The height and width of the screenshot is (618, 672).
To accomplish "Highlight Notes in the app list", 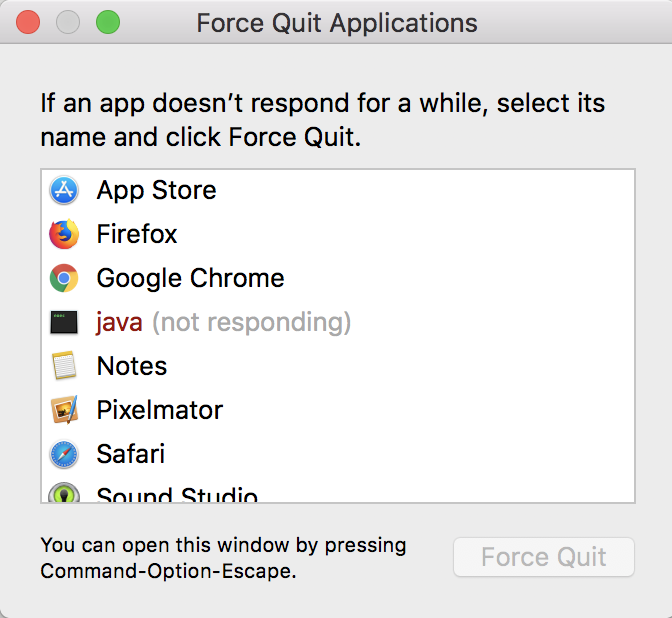I will pyautogui.click(x=132, y=366).
